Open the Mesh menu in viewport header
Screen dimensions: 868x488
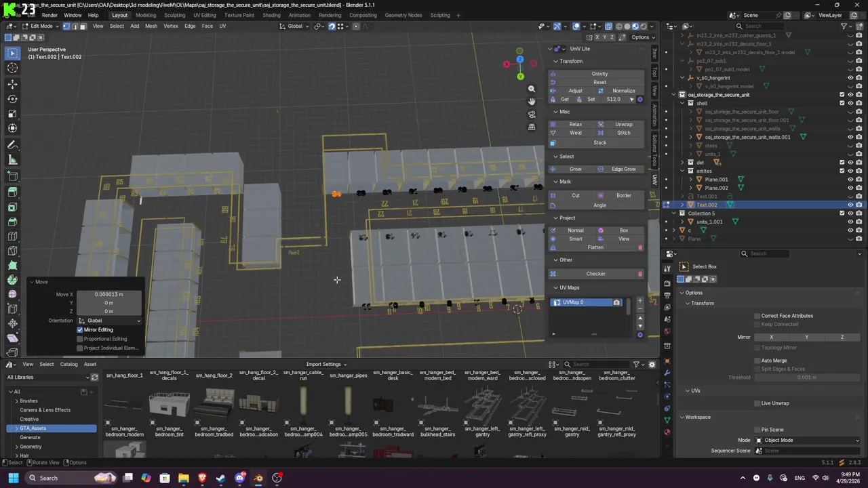151,26
